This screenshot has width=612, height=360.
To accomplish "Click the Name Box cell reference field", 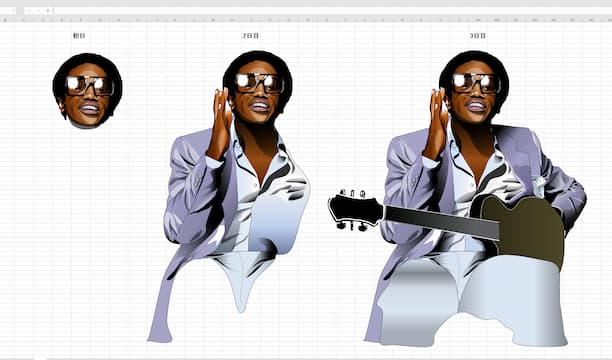I will 6,11.
